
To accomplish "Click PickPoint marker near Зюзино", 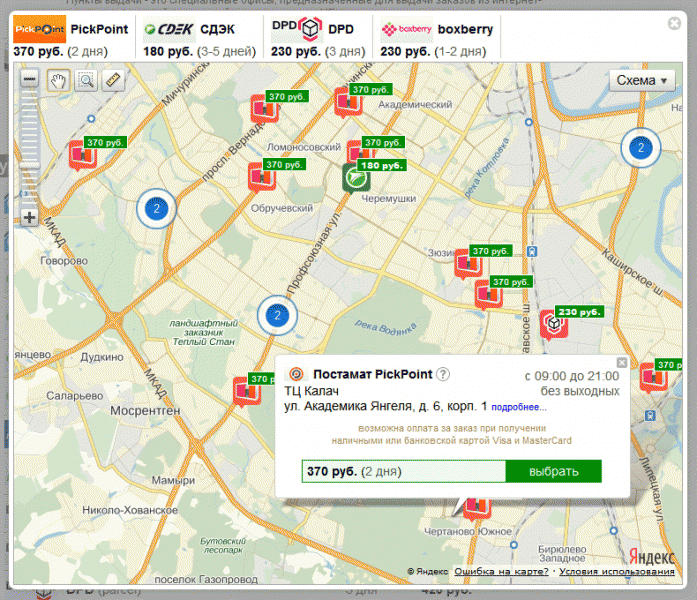I will click(x=468, y=264).
